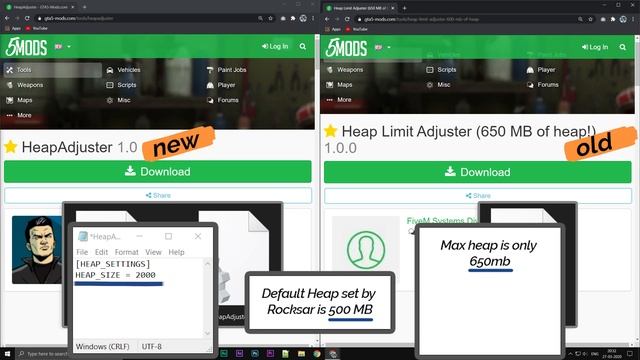Toggle favorite star next to Heap Limit Adjuster
This screenshot has height=360, width=640.
(x=331, y=131)
